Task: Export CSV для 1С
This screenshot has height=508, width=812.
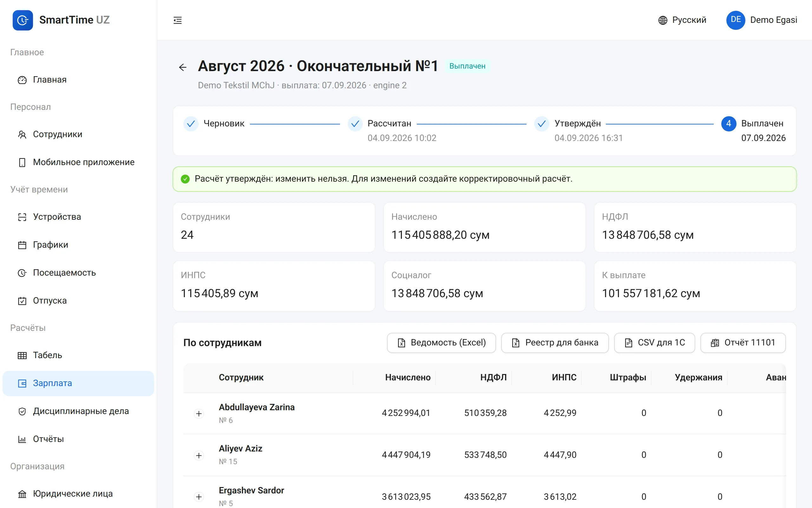Action: (x=654, y=343)
